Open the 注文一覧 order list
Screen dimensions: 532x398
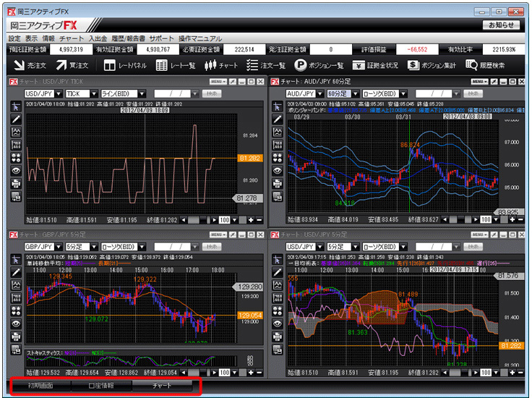click(x=266, y=65)
